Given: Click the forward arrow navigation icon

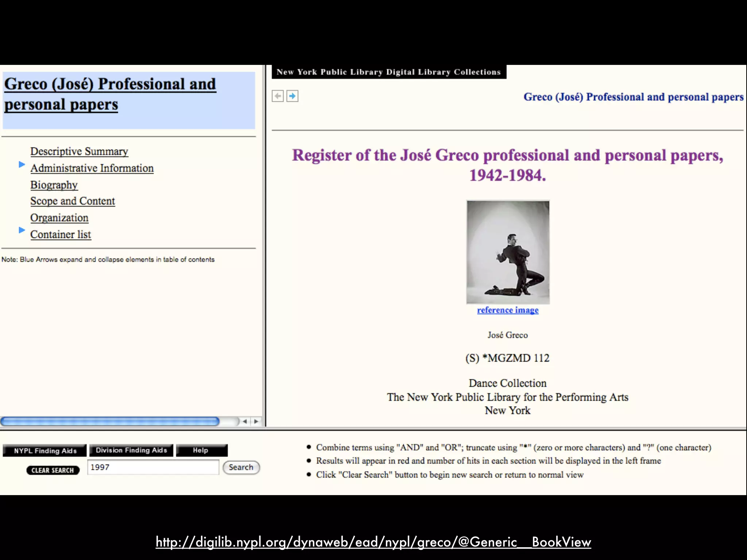Looking at the screenshot, I should coord(292,96).
